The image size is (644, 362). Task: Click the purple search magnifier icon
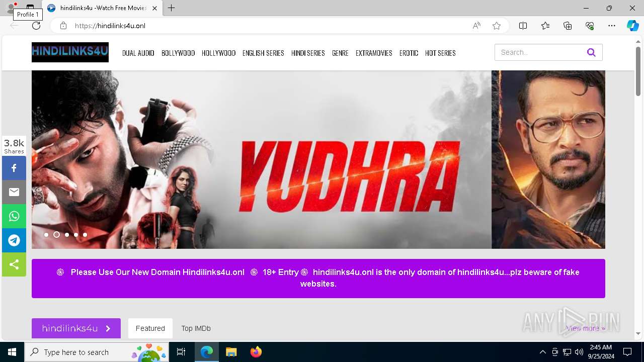point(591,52)
